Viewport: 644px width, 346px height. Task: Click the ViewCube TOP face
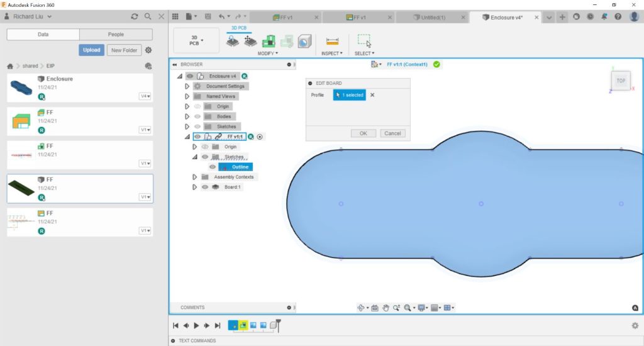click(620, 81)
